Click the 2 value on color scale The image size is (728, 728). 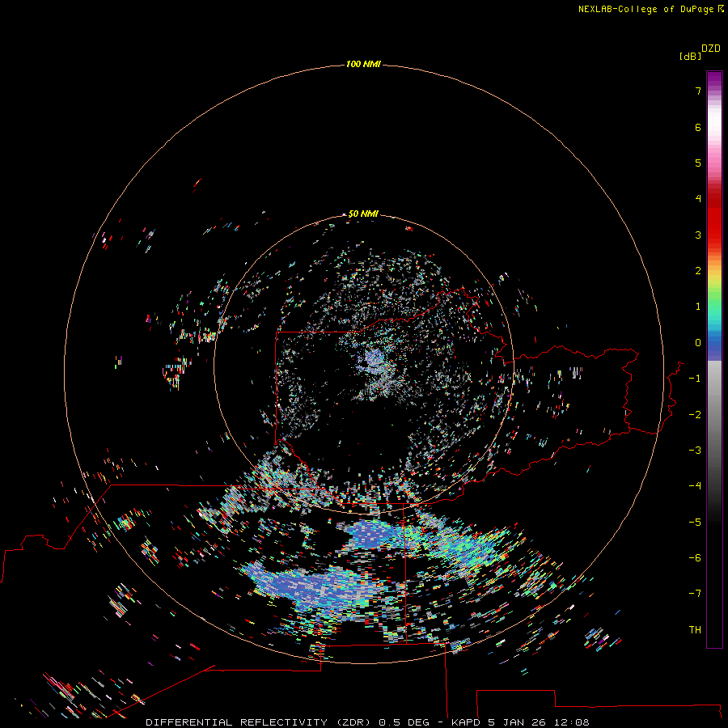(x=698, y=271)
